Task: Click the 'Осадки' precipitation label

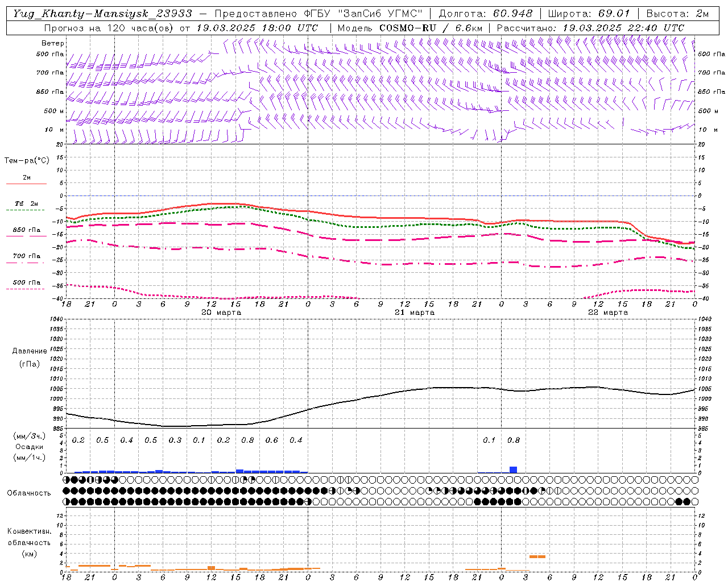Action: (x=30, y=447)
